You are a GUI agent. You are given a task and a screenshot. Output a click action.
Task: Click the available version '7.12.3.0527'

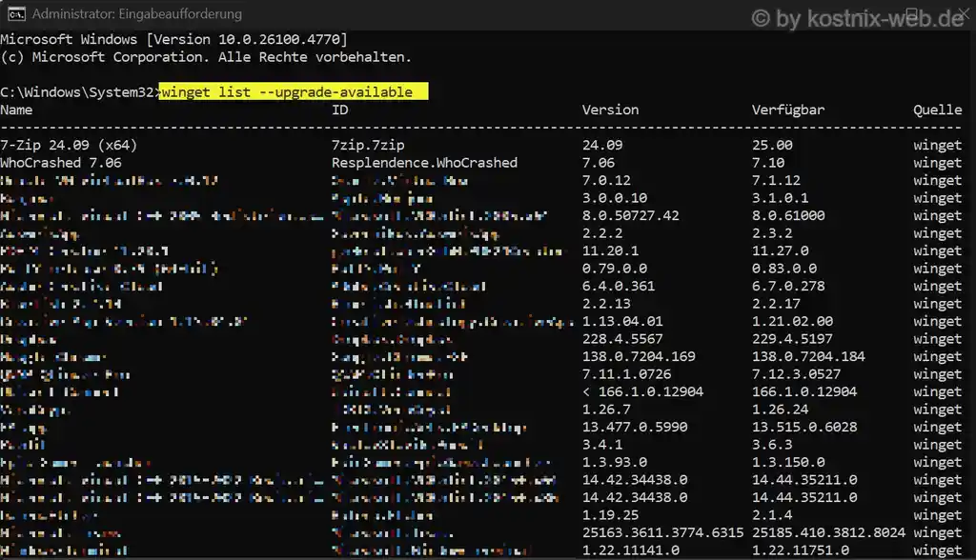[x=796, y=374]
